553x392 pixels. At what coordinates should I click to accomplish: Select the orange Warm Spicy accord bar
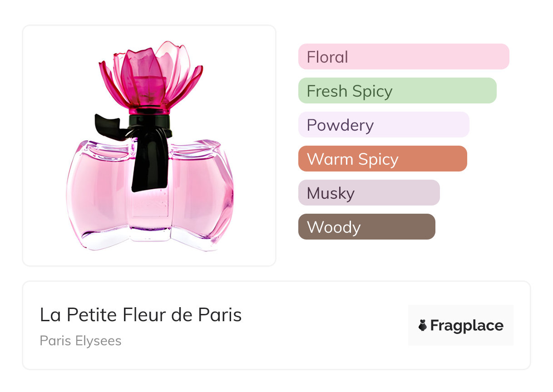coord(382,159)
